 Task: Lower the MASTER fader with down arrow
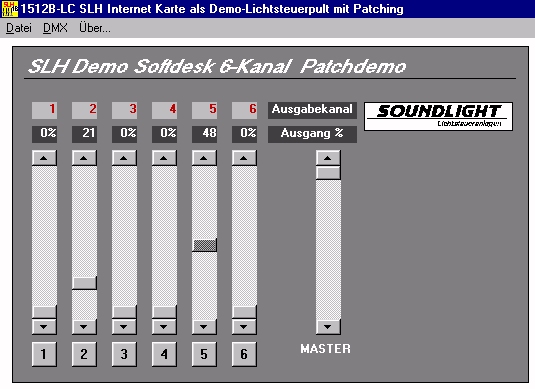point(328,327)
